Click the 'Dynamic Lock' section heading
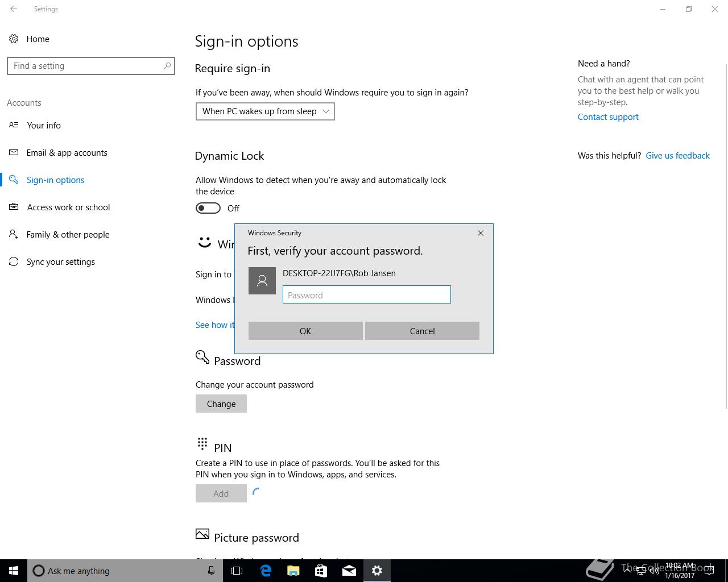The image size is (728, 582). tap(229, 156)
